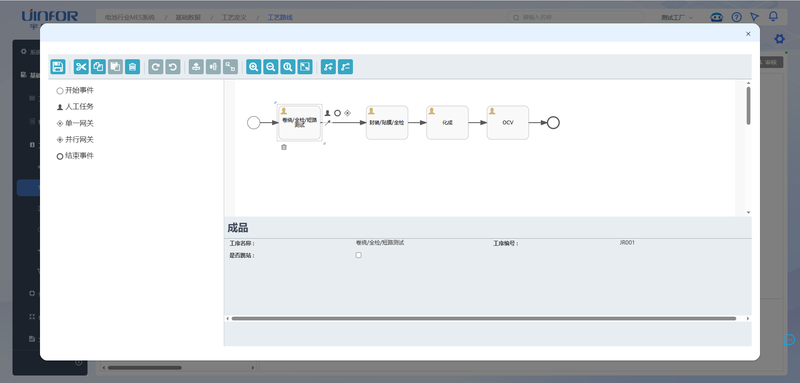Click the copy icon in editor toolbar
Screen dimensions: 800x383
[x=98, y=67]
